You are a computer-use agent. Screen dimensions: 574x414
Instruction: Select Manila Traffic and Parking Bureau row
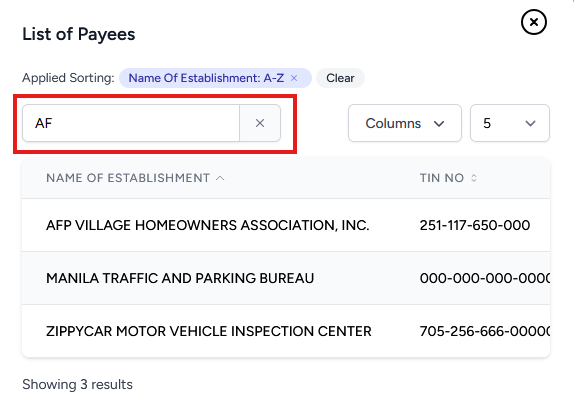point(286,278)
